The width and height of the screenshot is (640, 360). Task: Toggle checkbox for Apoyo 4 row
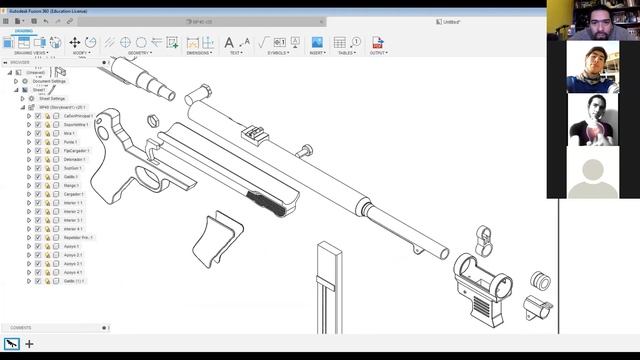click(38, 272)
